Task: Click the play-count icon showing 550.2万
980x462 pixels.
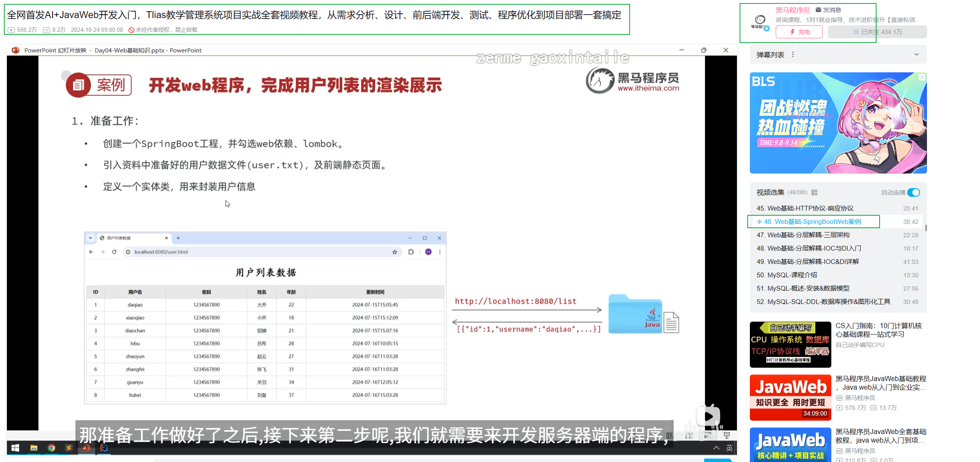Action: point(11,30)
